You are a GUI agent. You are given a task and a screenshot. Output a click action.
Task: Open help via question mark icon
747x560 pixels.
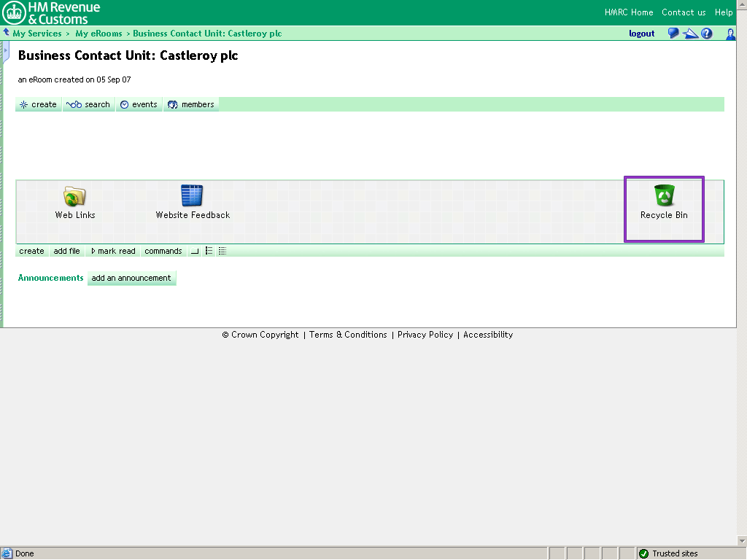(x=707, y=34)
